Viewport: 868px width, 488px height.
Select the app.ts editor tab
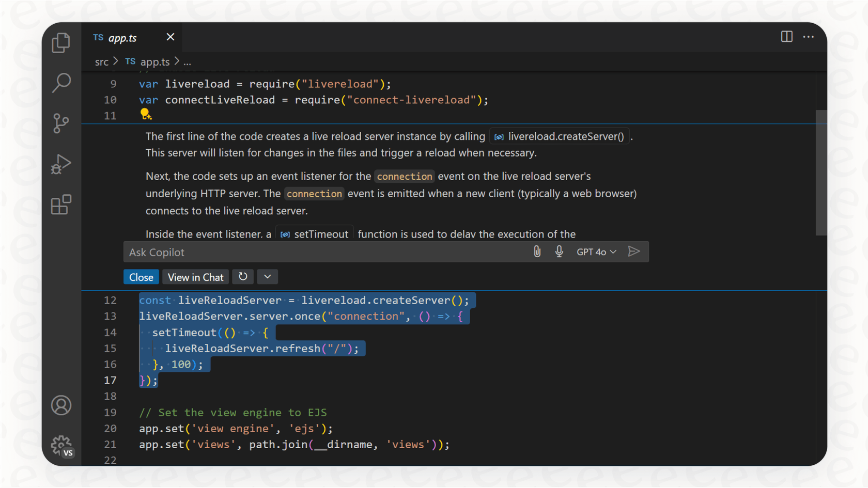tap(122, 38)
